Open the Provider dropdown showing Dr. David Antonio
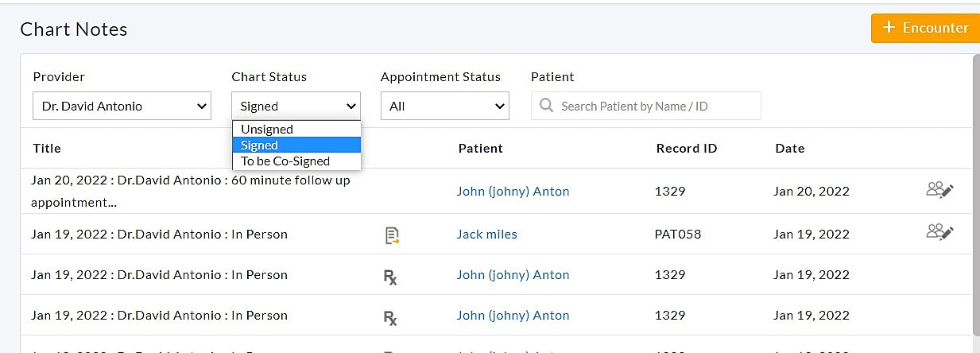Image resolution: width=980 pixels, height=353 pixels. click(x=122, y=106)
